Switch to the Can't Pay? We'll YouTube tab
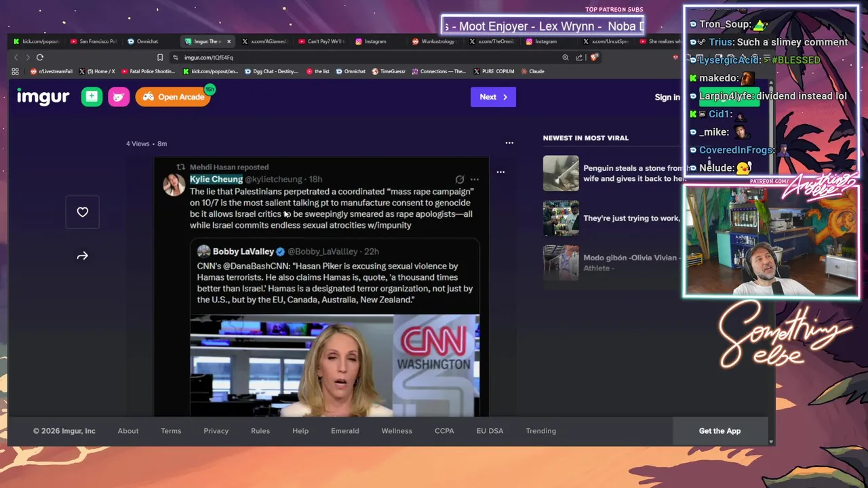 pos(321,41)
